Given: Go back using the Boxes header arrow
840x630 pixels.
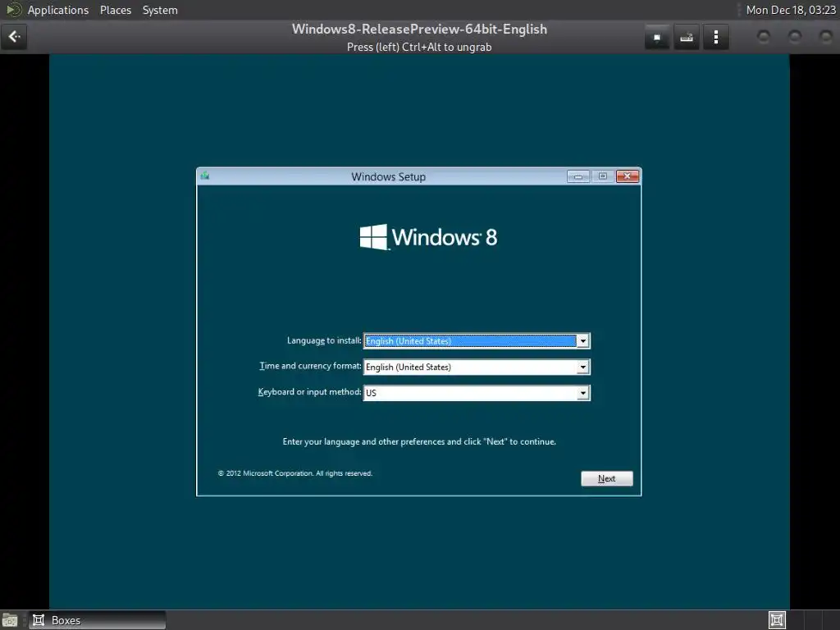Looking at the screenshot, I should pos(14,37).
